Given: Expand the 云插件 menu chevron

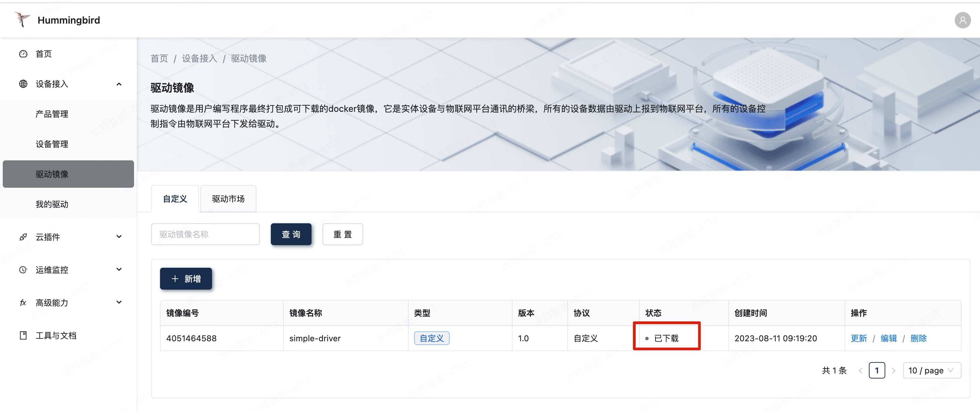Looking at the screenshot, I should (x=119, y=237).
